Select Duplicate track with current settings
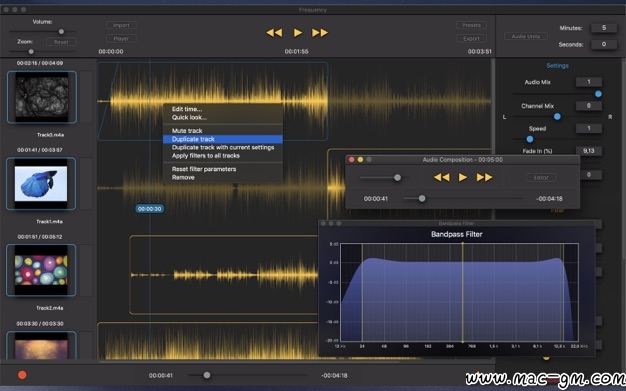The height and width of the screenshot is (391, 626). (x=223, y=147)
